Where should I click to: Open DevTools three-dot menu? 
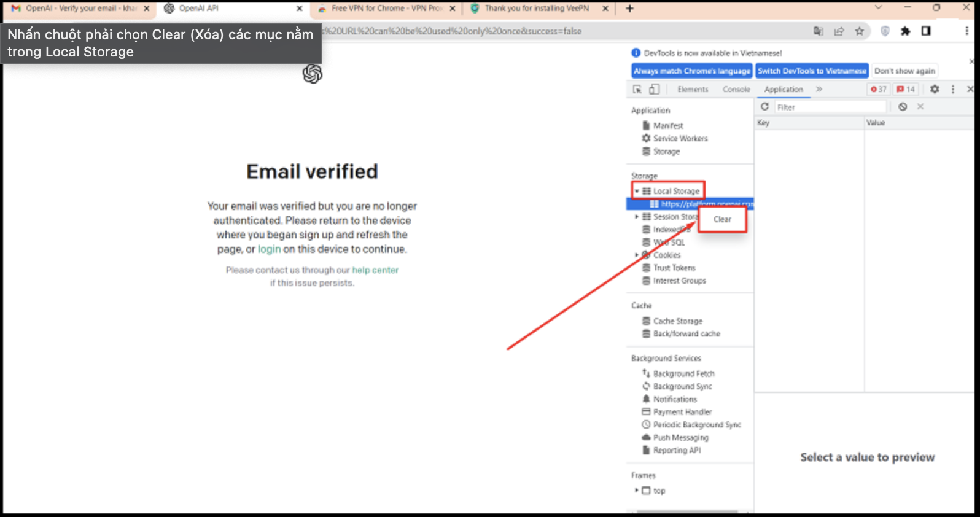tap(953, 89)
